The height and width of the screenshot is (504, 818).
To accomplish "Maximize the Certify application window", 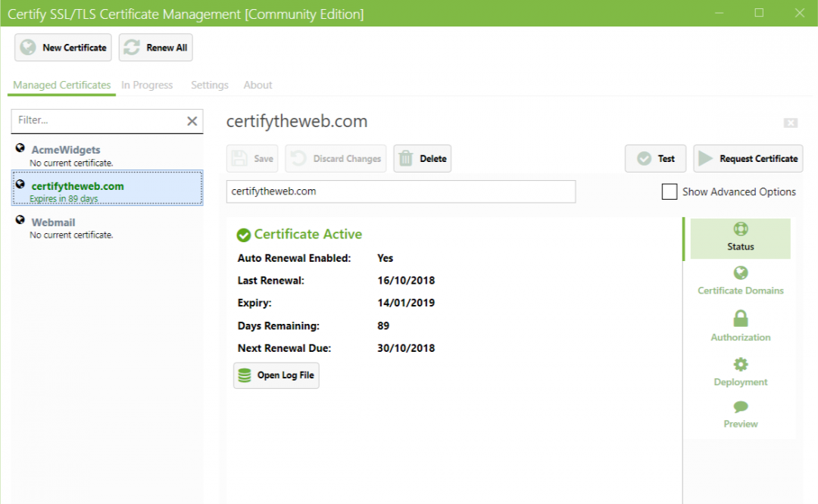I will point(759,13).
